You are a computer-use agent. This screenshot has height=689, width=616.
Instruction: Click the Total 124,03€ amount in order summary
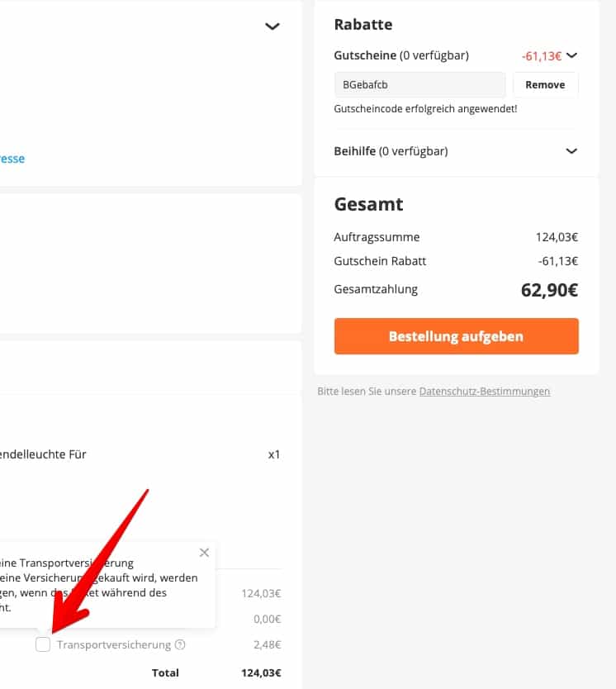261,672
